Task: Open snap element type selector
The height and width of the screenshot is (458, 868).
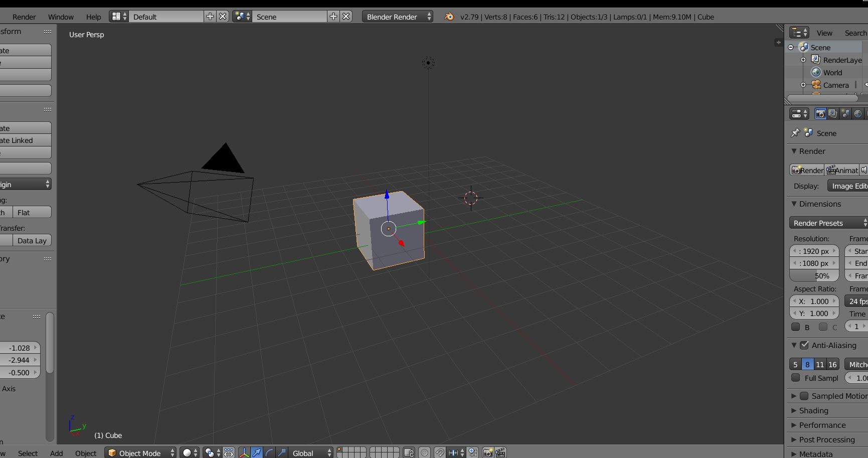Action: click(456, 452)
